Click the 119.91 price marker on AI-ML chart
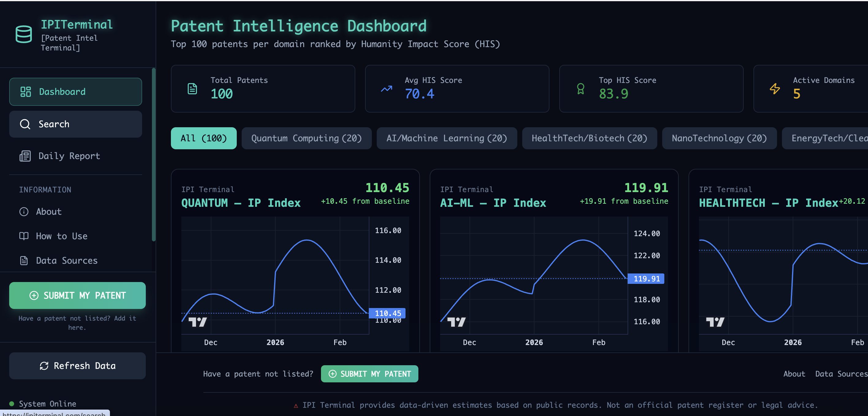 point(646,279)
